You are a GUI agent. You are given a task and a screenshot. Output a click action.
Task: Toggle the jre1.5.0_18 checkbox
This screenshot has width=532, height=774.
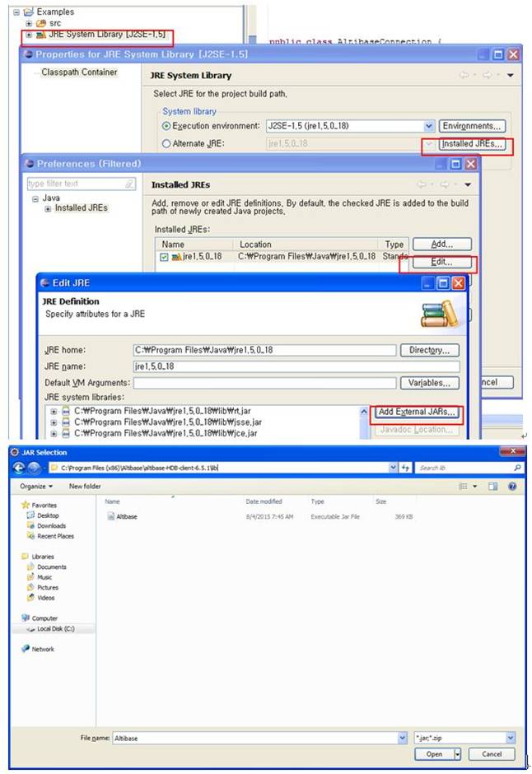pyautogui.click(x=164, y=258)
